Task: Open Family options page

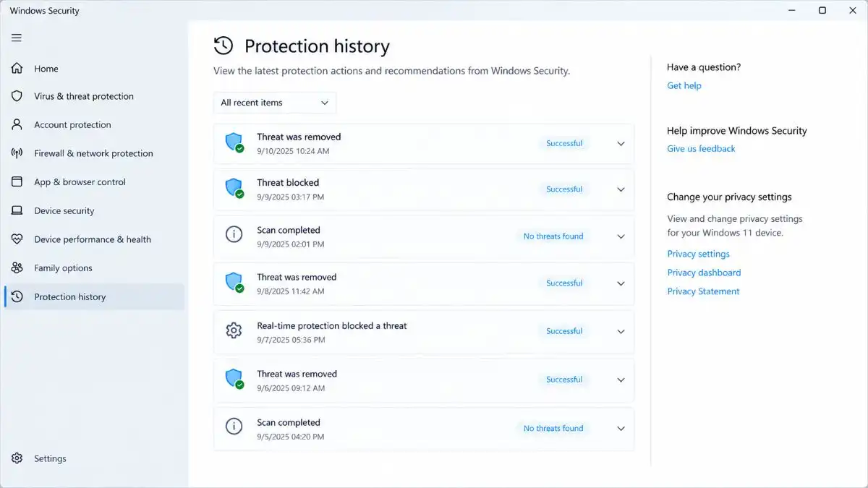Action: [94, 268]
